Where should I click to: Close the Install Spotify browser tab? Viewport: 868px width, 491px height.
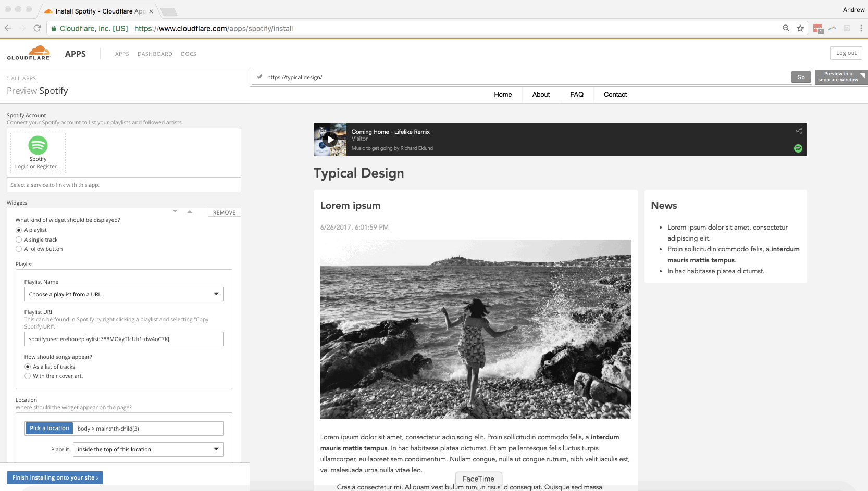151,11
